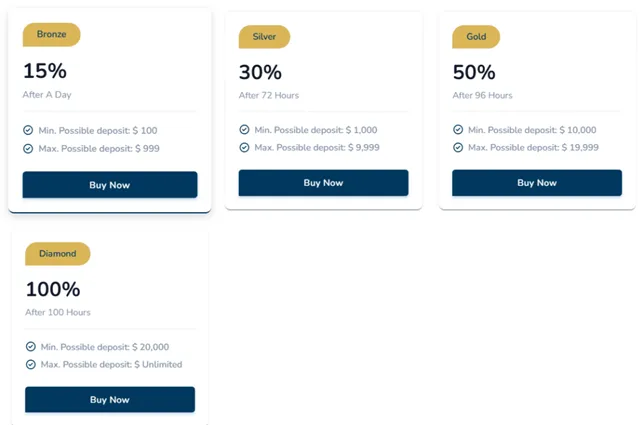Click the 15% return heading
This screenshot has width=643, height=425.
pyautogui.click(x=44, y=71)
